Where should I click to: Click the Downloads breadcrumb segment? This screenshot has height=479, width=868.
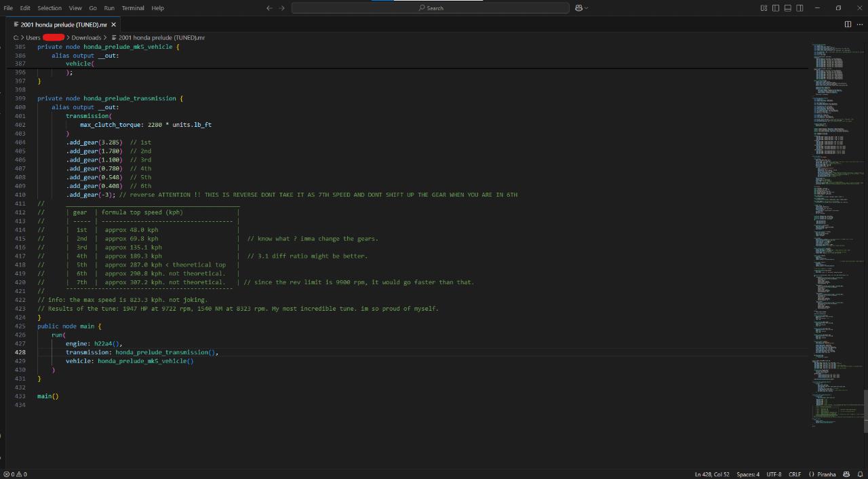click(86, 37)
